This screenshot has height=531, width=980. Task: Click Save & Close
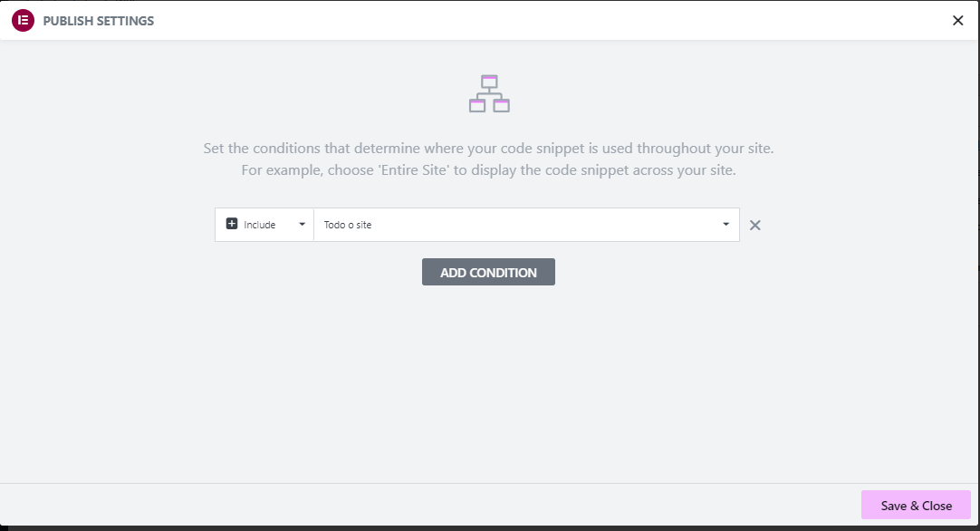(x=916, y=506)
